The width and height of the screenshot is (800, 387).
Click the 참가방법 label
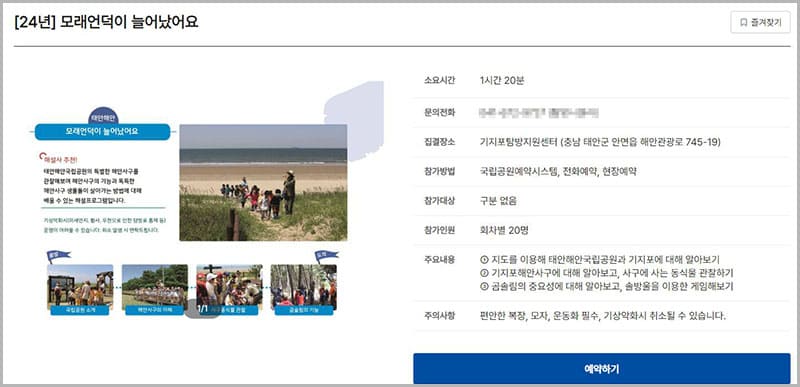tap(439, 172)
